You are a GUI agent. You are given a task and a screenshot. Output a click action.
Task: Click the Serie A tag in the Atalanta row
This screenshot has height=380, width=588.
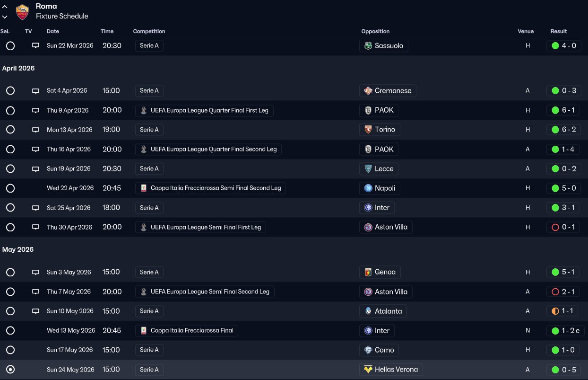pos(149,311)
